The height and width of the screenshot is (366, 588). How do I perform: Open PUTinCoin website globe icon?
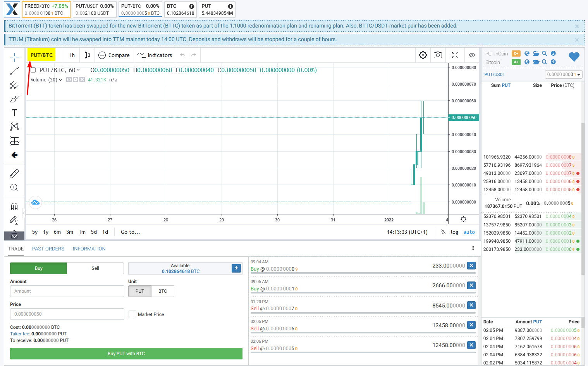point(527,54)
